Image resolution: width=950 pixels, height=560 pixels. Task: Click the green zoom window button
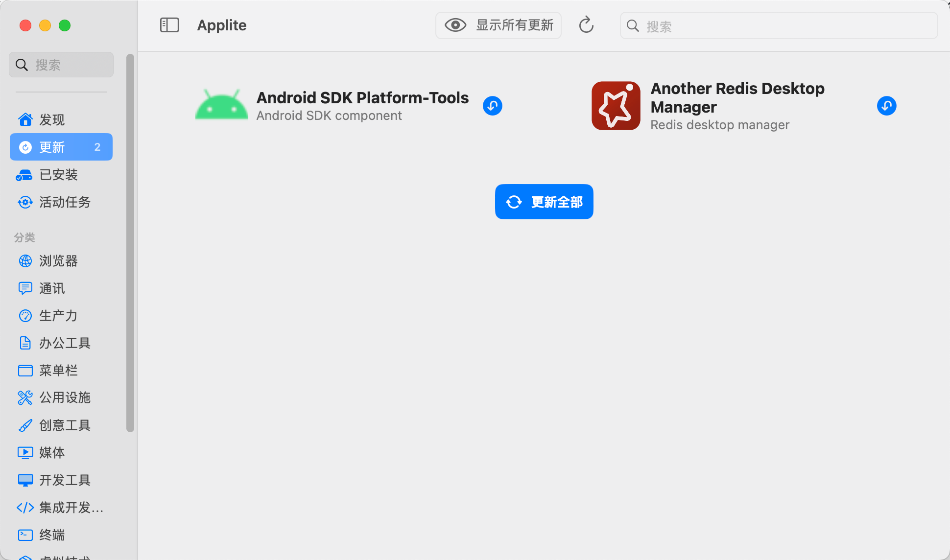pyautogui.click(x=65, y=25)
